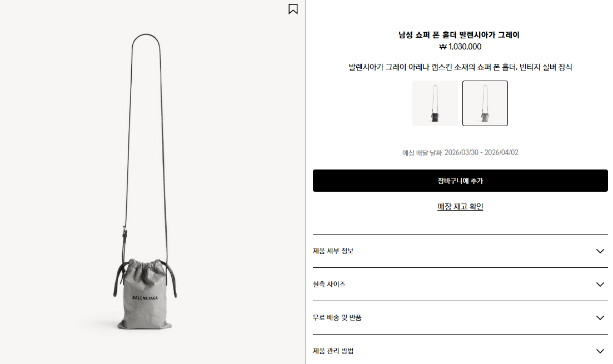
Task: Click the product description about 아레나 램스킨
Action: tap(460, 67)
